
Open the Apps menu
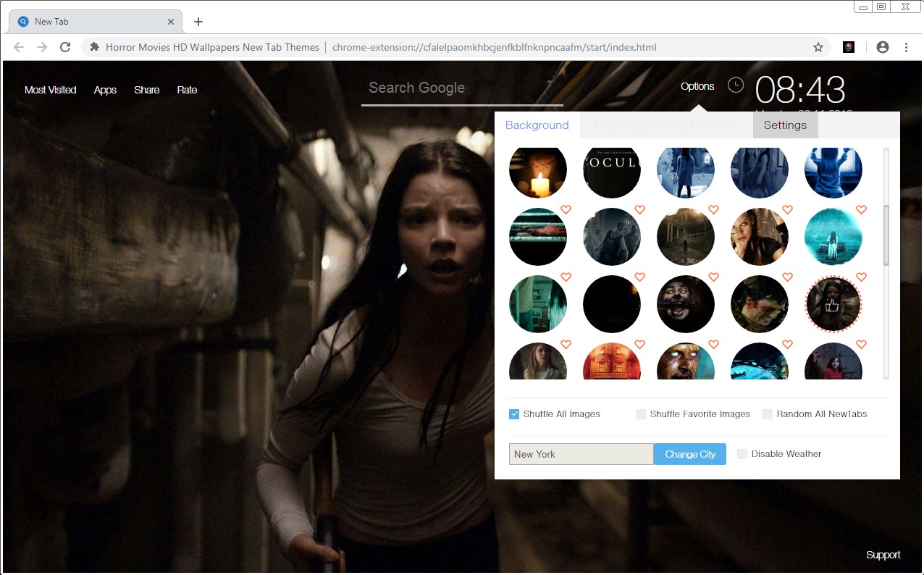(105, 90)
